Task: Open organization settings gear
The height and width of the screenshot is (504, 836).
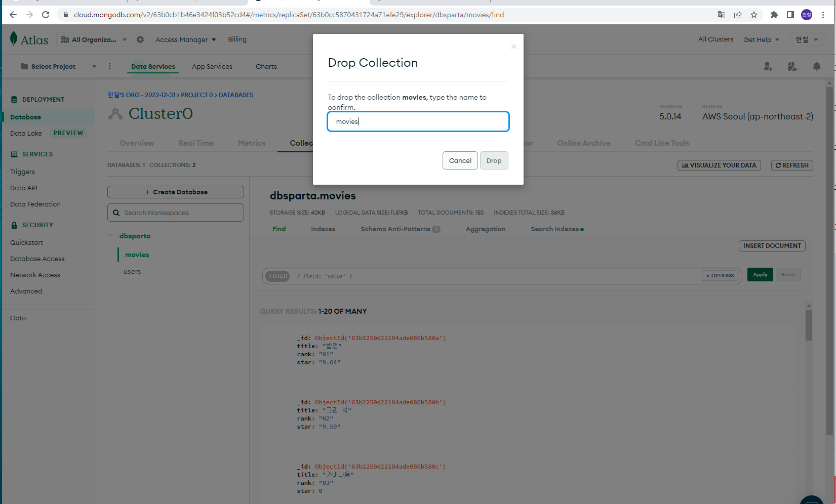Action: (140, 39)
